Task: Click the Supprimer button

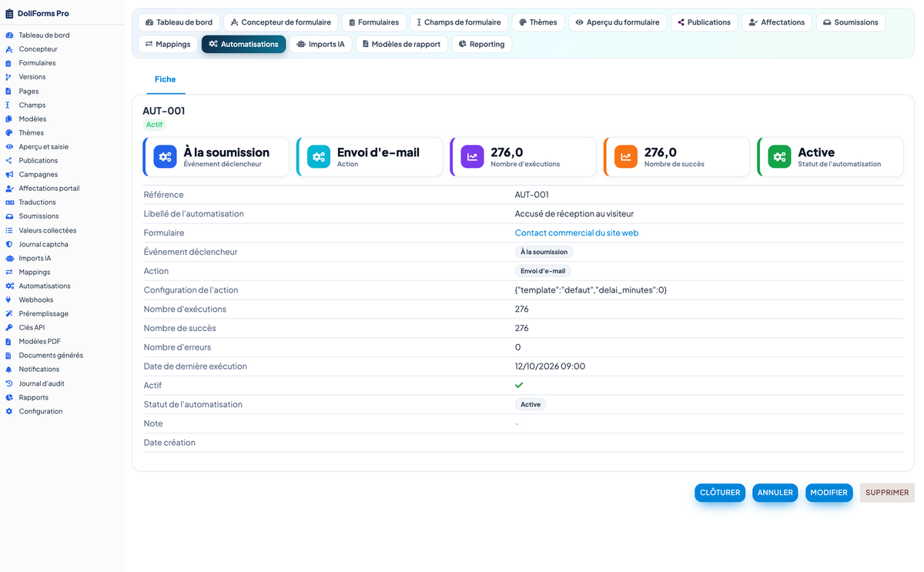Action: click(x=887, y=493)
